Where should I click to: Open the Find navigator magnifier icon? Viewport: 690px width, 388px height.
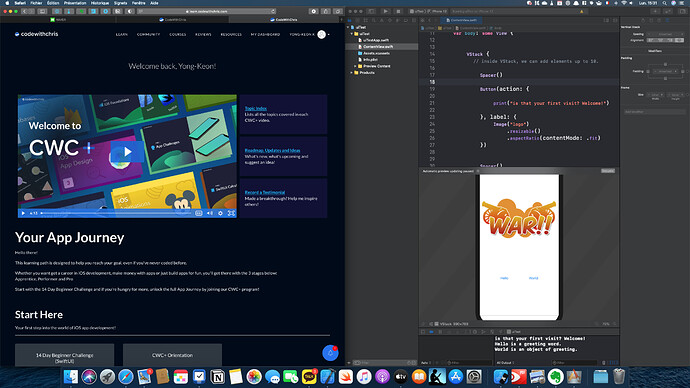pyautogui.click(x=374, y=20)
